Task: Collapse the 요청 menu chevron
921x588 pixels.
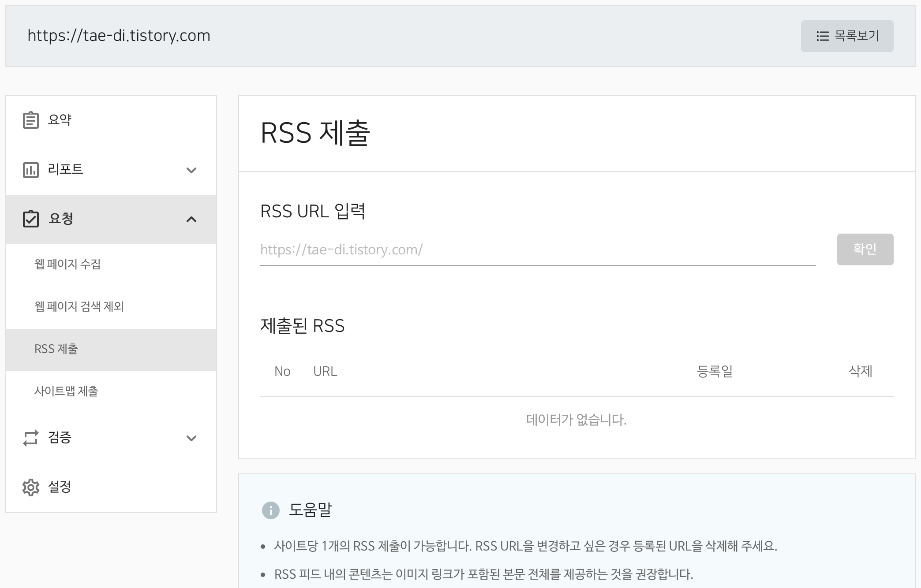Action: click(x=191, y=219)
